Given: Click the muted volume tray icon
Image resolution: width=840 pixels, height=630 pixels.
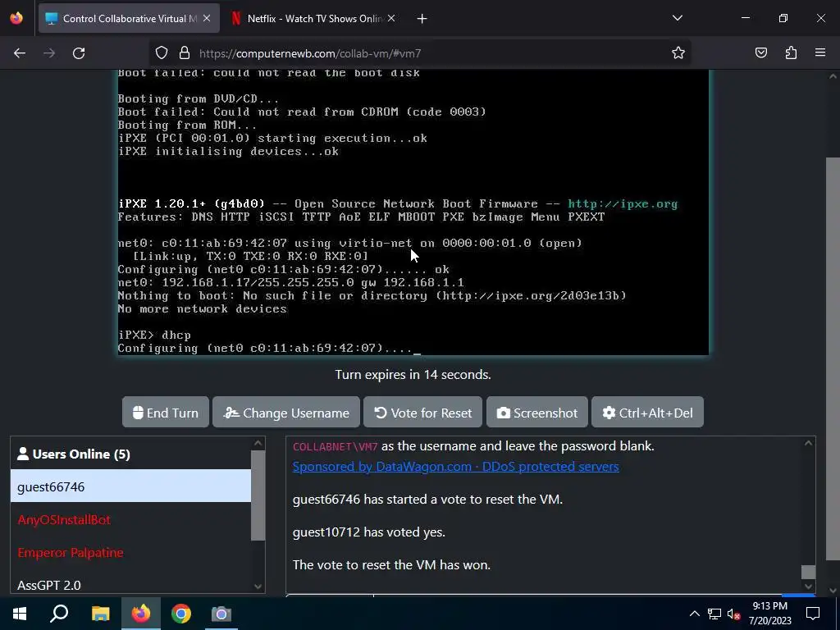Looking at the screenshot, I should [734, 614].
